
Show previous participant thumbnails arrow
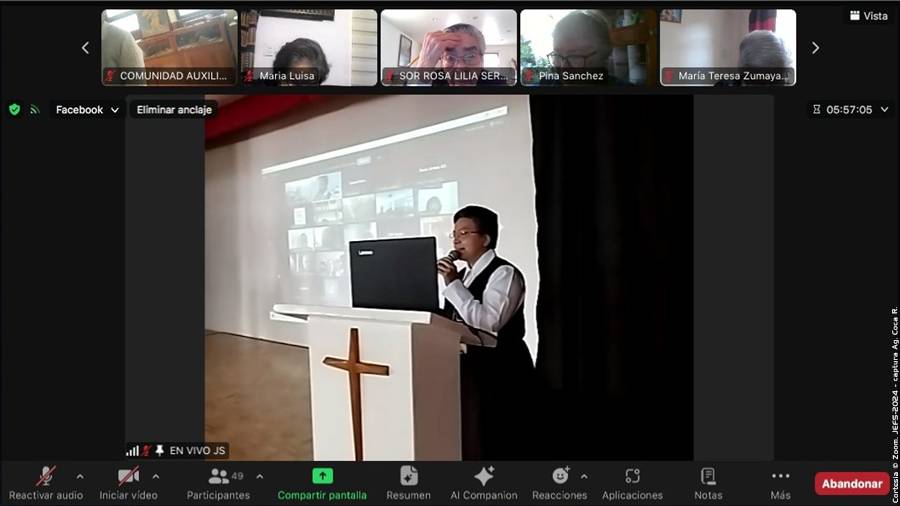85,48
